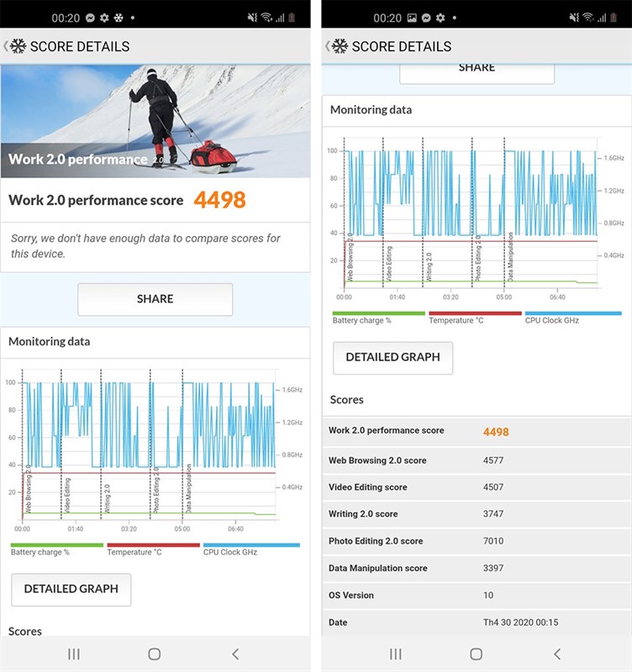The width and height of the screenshot is (632, 672).
Task: Tap Messenger notification icon in left status bar
Action: tap(90, 18)
